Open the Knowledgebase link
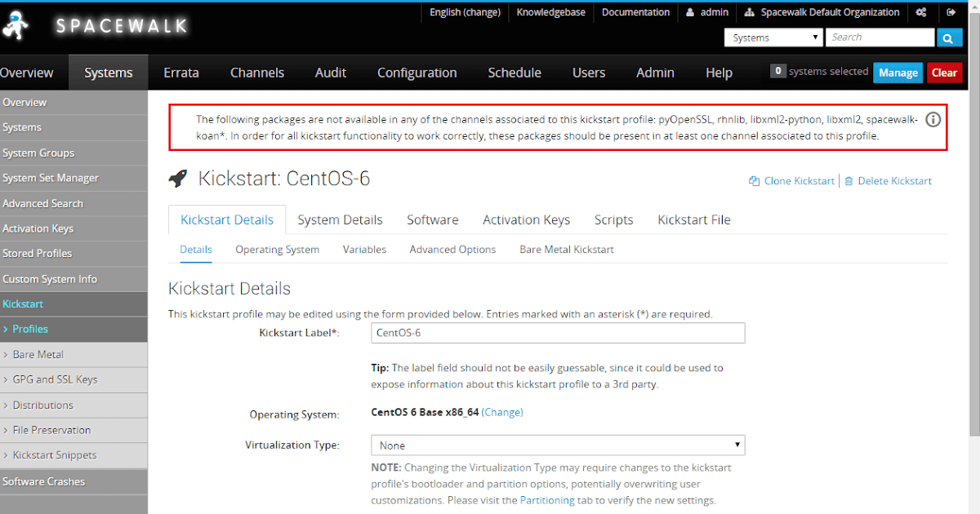 click(551, 12)
